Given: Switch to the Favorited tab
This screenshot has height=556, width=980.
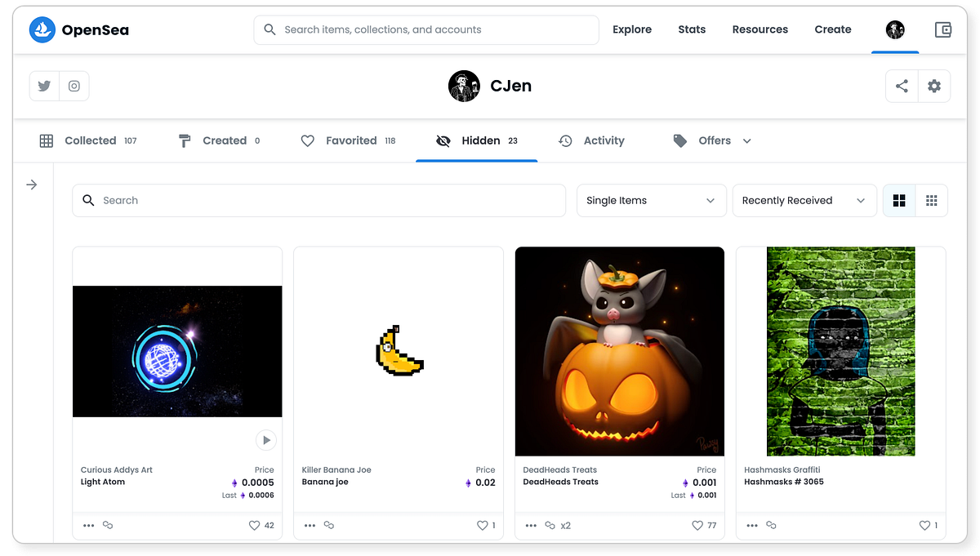Looking at the screenshot, I should click(x=348, y=140).
